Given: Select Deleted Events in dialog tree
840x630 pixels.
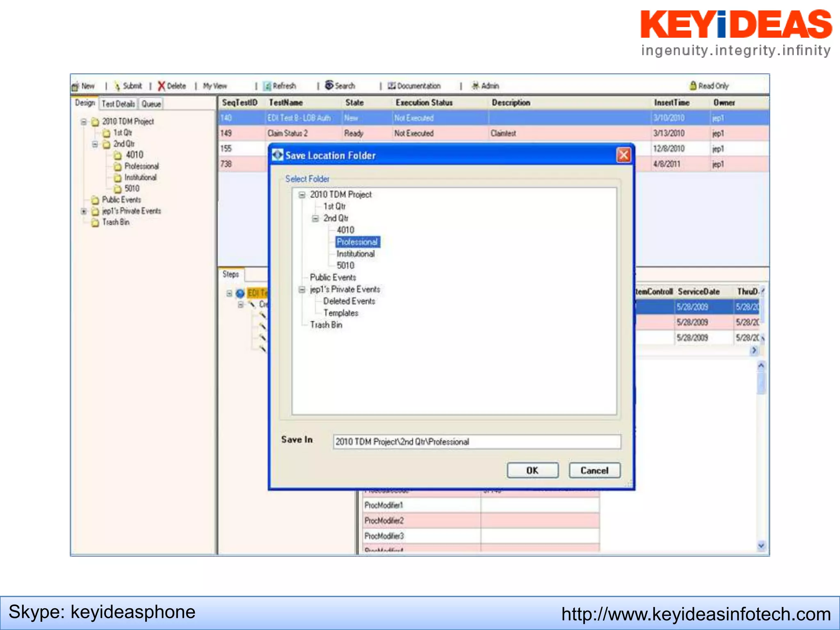Looking at the screenshot, I should pyautogui.click(x=349, y=301).
